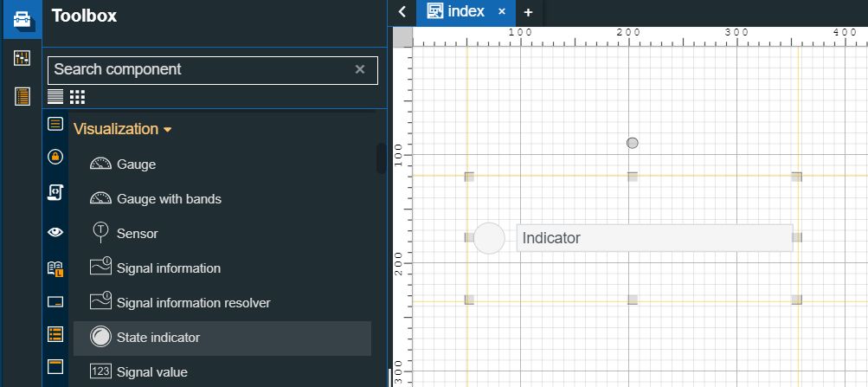Select Gauge component in toolbox

pos(136,164)
